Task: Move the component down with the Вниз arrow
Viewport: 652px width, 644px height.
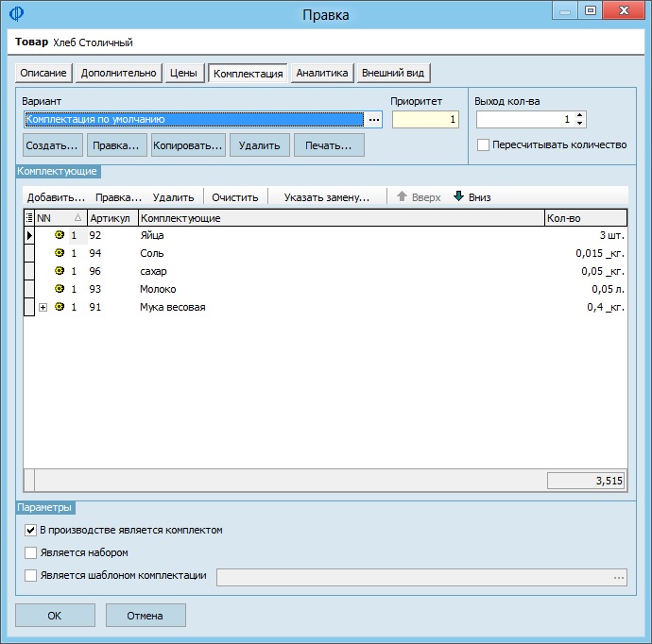Action: (472, 197)
